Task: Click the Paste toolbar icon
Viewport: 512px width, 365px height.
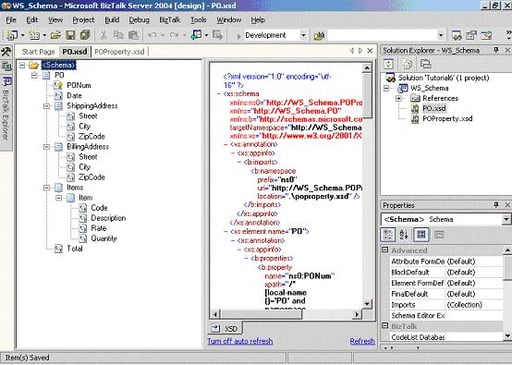Action: point(133,35)
